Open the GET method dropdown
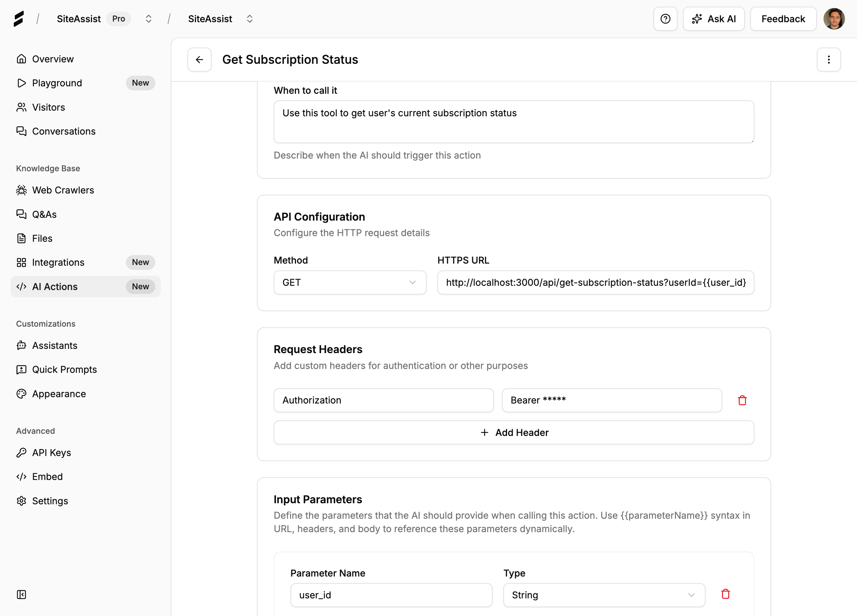The image size is (857, 616). [350, 283]
